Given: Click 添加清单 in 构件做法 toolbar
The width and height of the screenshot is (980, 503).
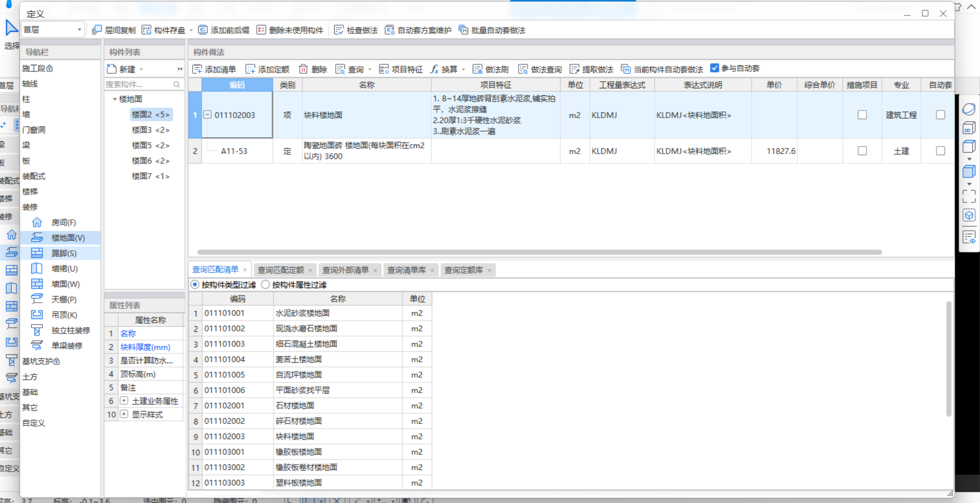Looking at the screenshot, I should pyautogui.click(x=214, y=69).
